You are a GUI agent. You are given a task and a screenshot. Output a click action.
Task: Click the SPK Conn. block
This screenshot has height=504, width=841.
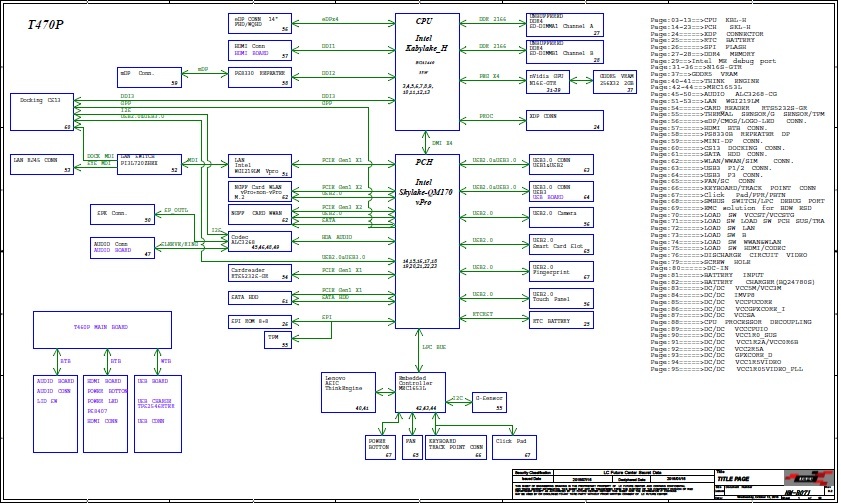tap(122, 214)
